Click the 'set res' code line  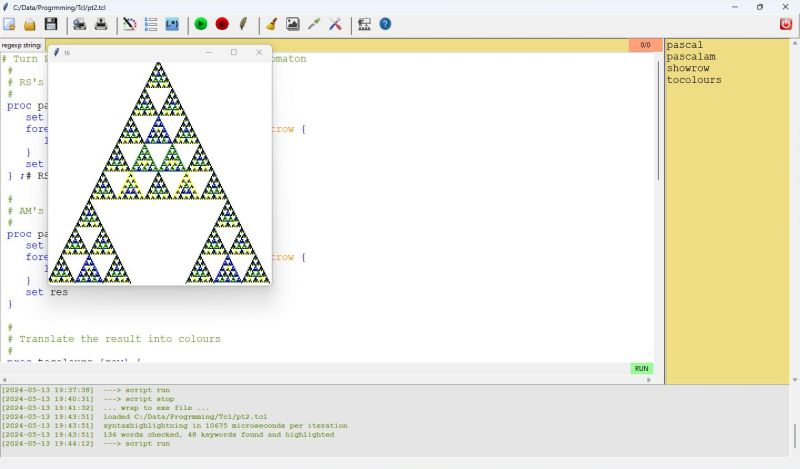(x=46, y=292)
